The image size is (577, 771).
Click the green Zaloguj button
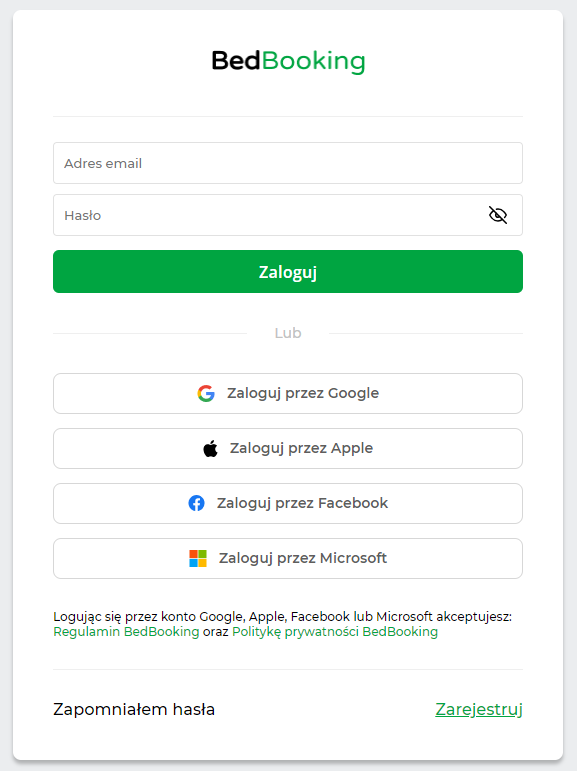(x=288, y=271)
